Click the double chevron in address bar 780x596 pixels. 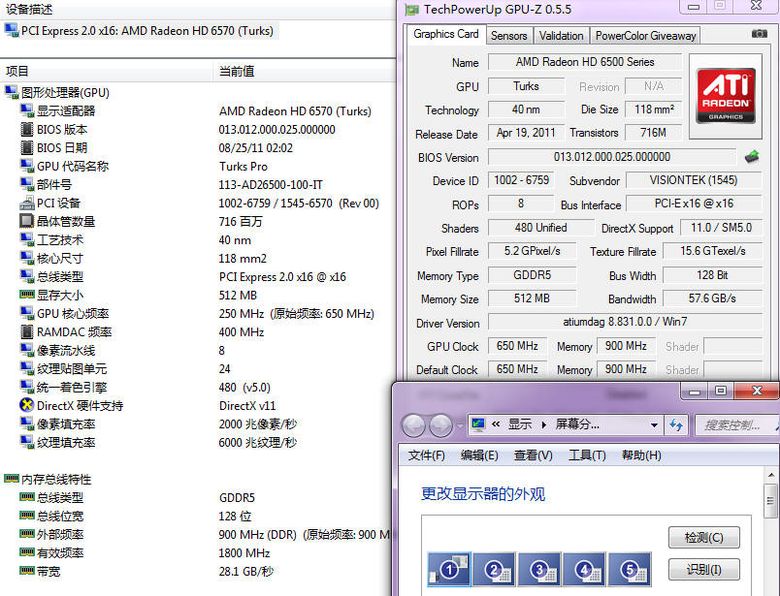tap(496, 424)
